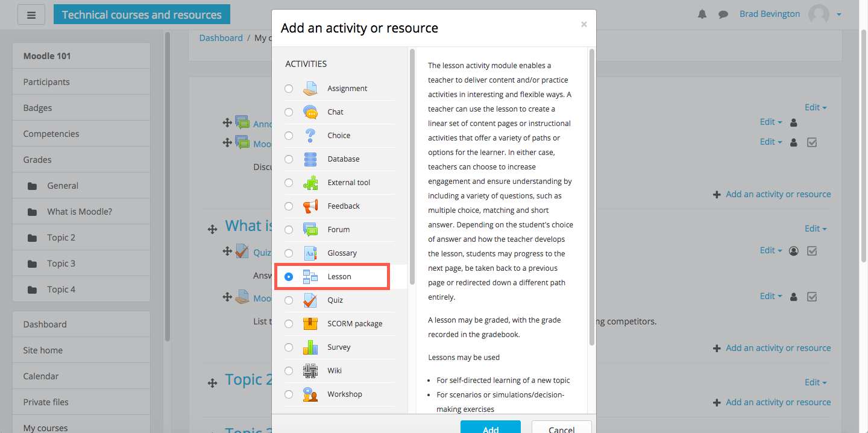Click the Assignment activity icon
868x433 pixels.
pos(310,89)
